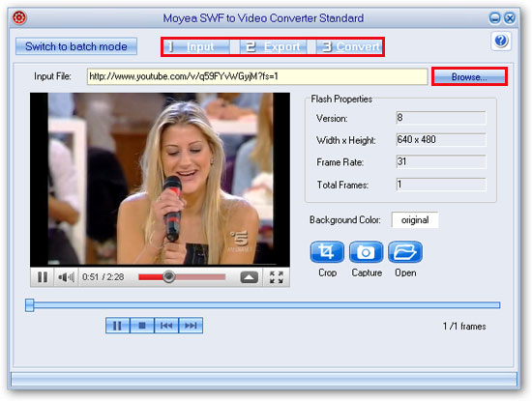532x401 pixels.
Task: Open help with the question mark icon
Action: [x=501, y=41]
